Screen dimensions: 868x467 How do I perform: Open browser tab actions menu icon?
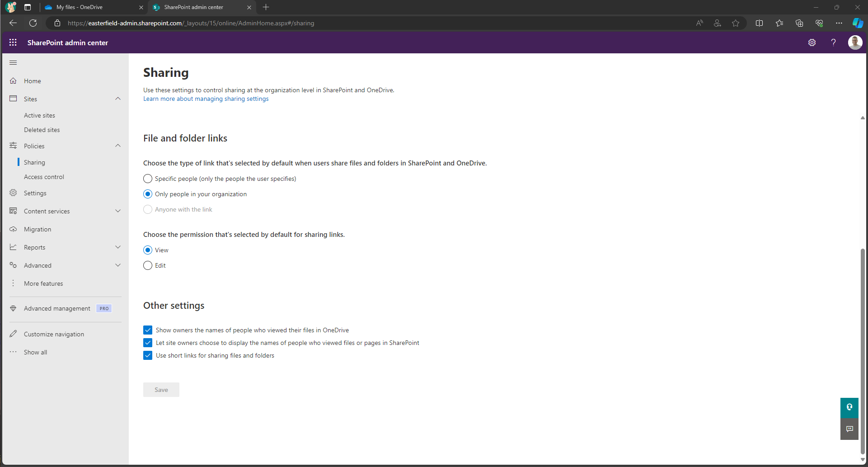click(x=28, y=7)
